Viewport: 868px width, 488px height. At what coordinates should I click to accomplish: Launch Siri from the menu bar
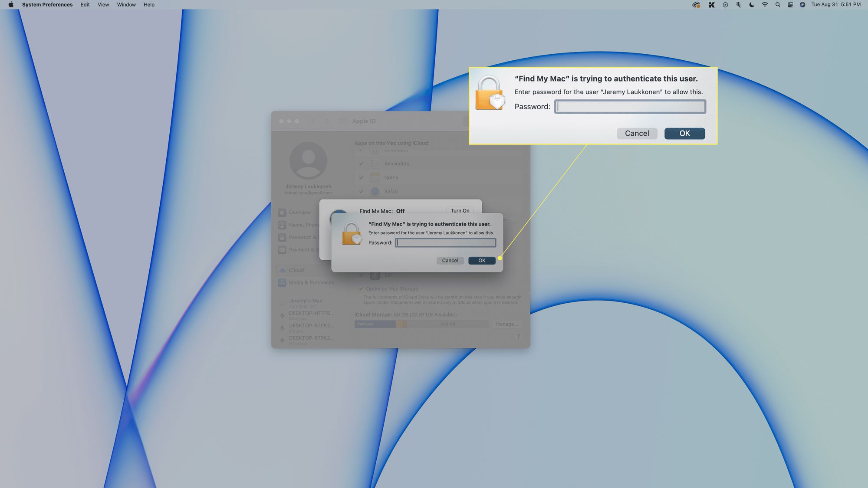tap(802, 5)
